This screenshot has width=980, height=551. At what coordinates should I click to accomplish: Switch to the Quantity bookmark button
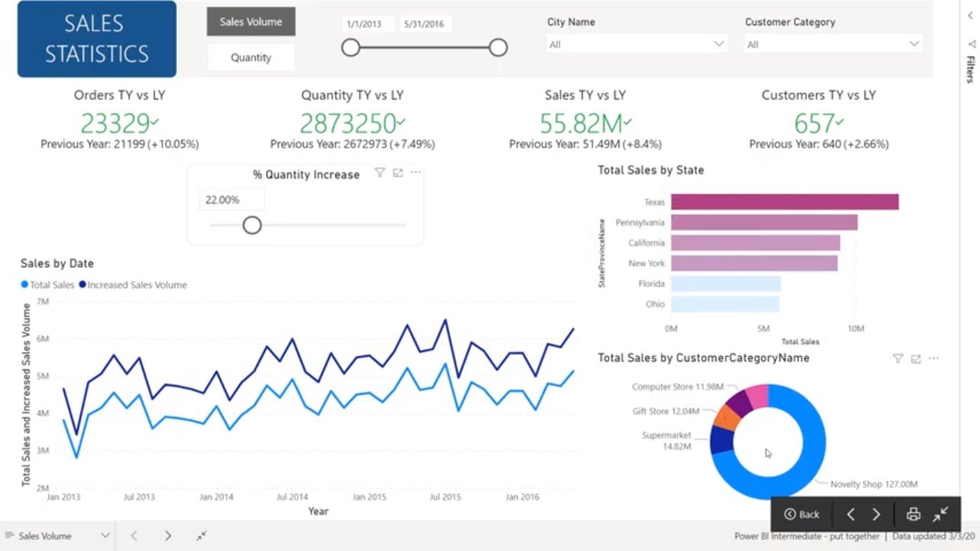click(251, 57)
